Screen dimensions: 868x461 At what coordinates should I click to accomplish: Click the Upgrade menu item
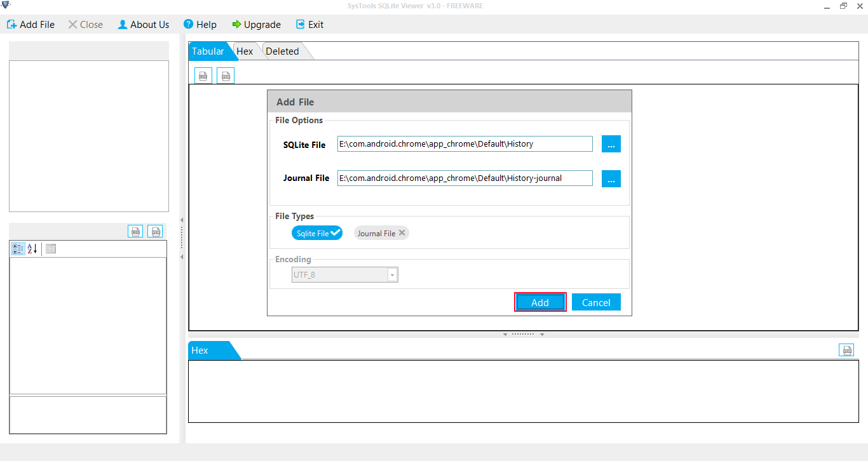[x=256, y=25]
